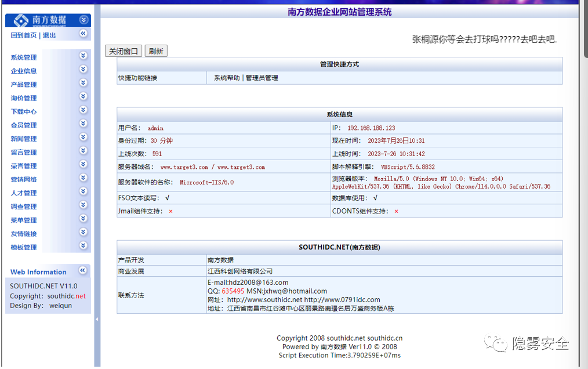Click the E-mail hdz2008@163.com text
This screenshot has height=369, width=588.
click(x=248, y=283)
